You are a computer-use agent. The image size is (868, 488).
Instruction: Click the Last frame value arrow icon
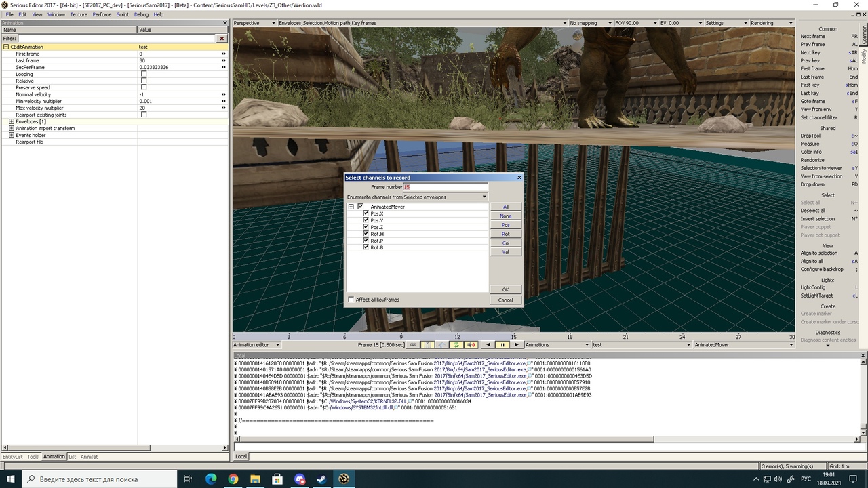(x=224, y=61)
